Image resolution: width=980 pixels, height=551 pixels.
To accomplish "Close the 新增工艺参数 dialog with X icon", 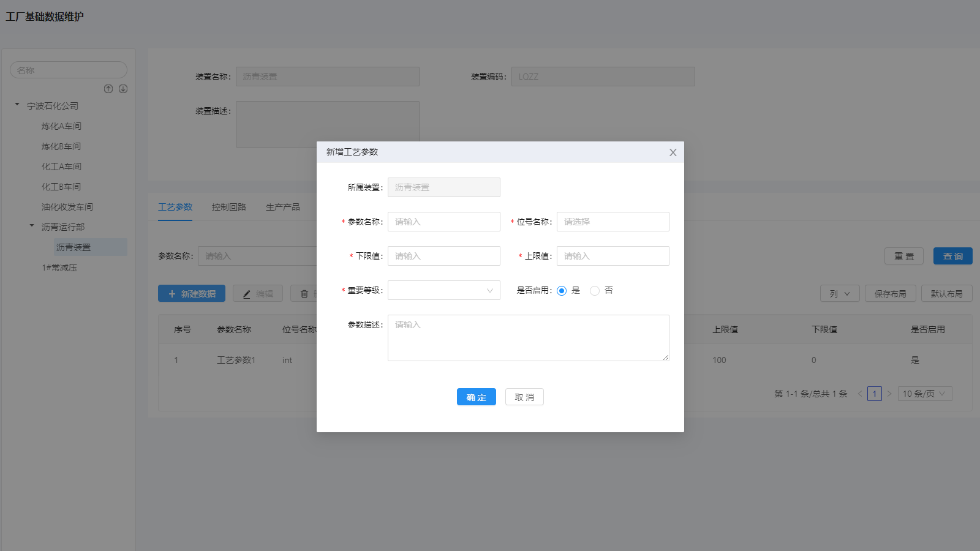I will 673,152.
